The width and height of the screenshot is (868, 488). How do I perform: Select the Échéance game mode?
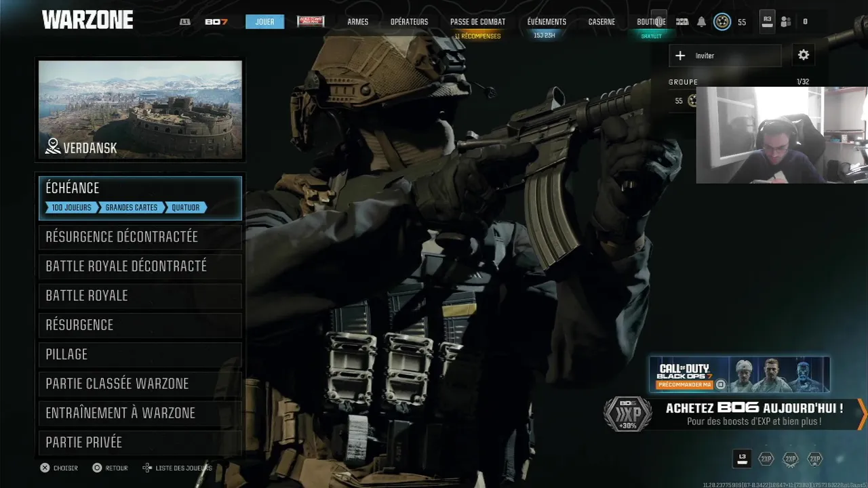[x=140, y=198]
